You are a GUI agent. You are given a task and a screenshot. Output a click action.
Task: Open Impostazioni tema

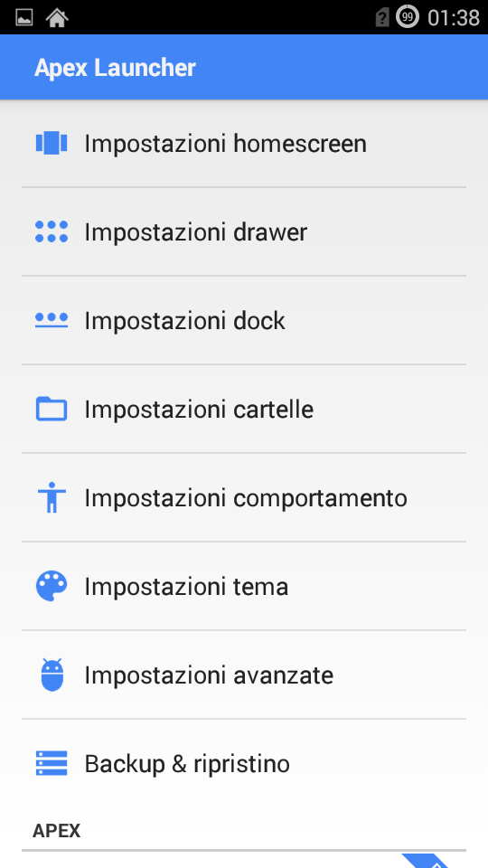[244, 586]
